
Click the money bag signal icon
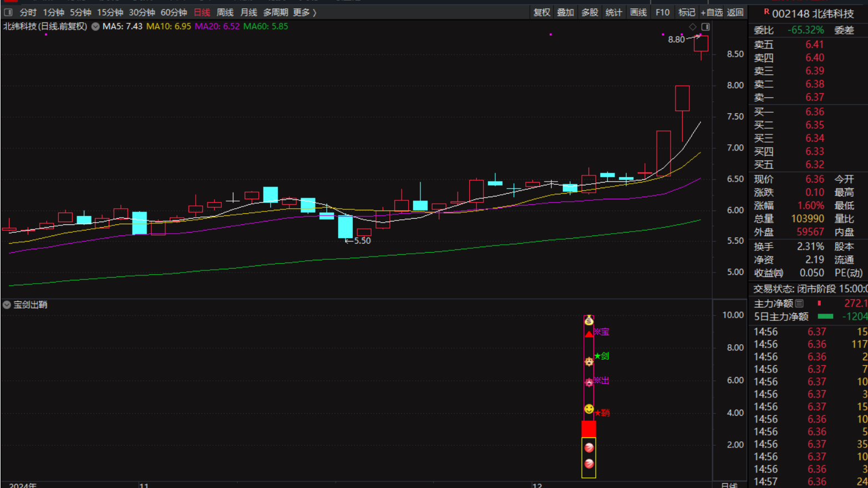click(588, 320)
